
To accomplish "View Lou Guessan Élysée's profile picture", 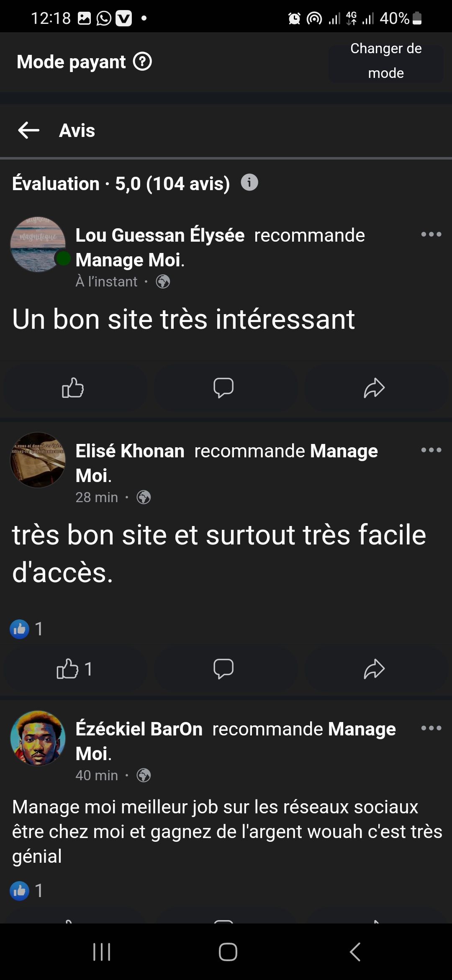I will 38,245.
